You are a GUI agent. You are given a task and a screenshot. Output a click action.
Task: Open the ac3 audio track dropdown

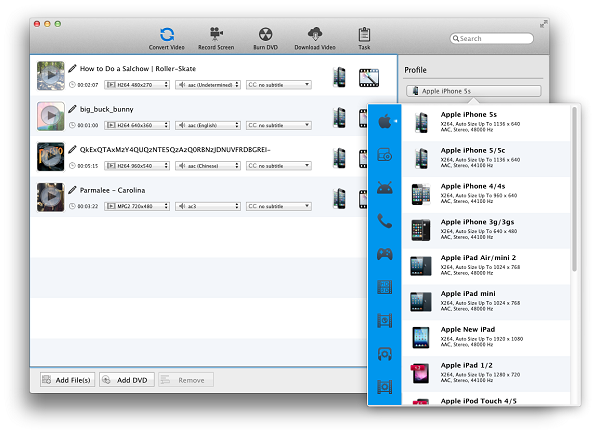pyautogui.click(x=208, y=206)
